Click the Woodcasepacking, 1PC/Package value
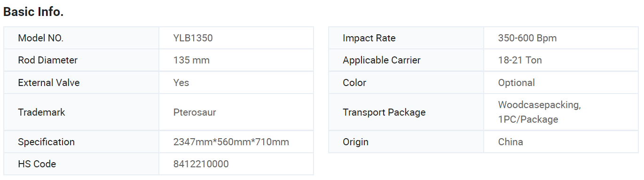 coord(539,112)
